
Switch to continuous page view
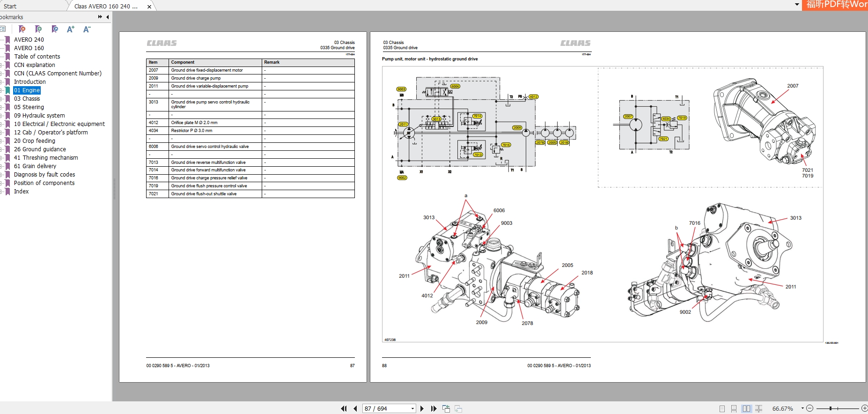[734, 409]
